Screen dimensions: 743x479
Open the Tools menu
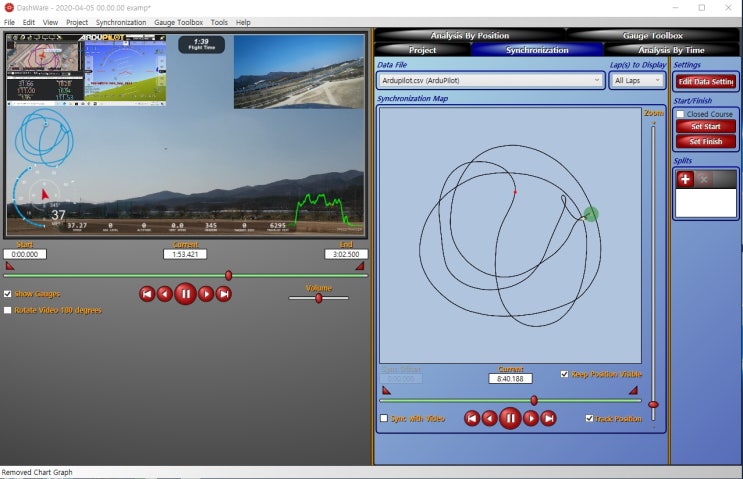[x=219, y=22]
